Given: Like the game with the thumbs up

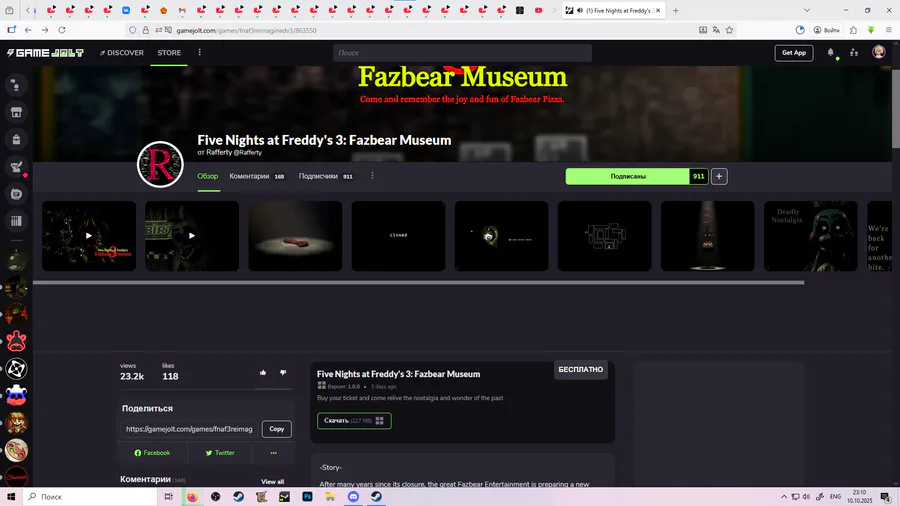Looking at the screenshot, I should click(x=263, y=373).
